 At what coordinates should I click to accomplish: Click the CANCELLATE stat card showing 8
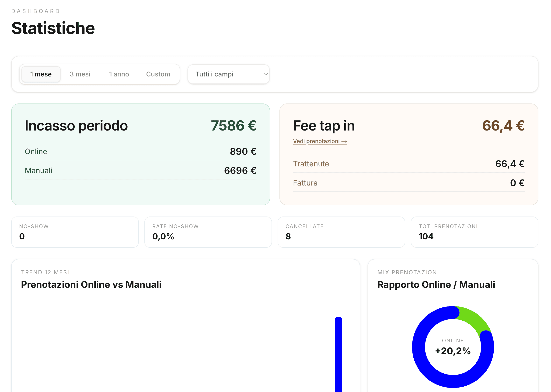coord(341,232)
